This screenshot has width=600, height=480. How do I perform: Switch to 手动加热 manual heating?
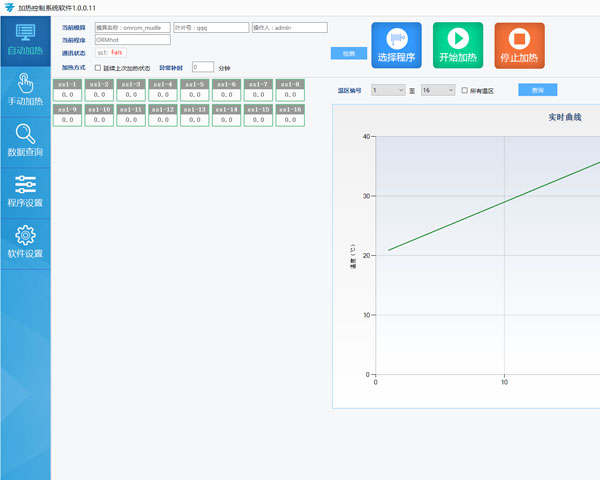click(25, 88)
